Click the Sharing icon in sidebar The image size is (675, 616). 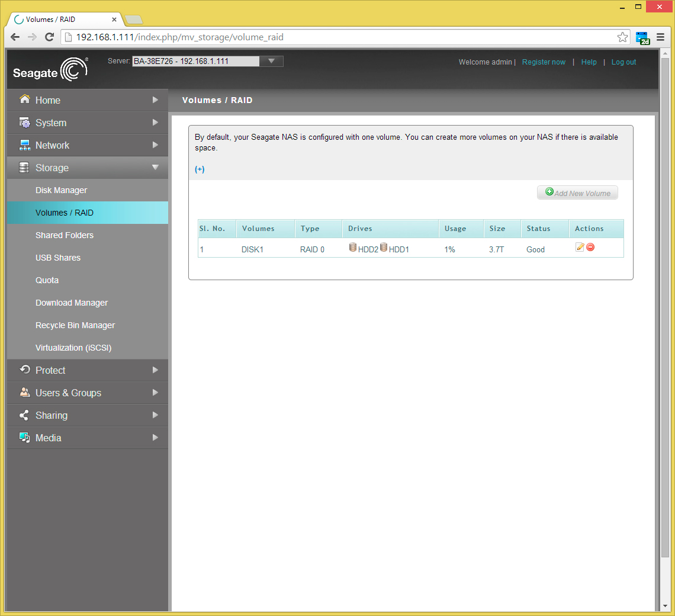pos(24,415)
